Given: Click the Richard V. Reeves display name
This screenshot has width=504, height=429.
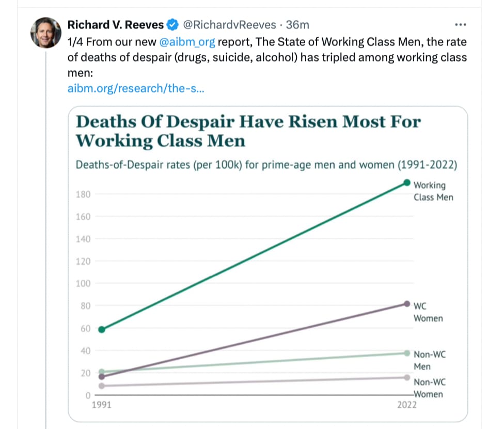Looking at the screenshot, I should (x=115, y=25).
